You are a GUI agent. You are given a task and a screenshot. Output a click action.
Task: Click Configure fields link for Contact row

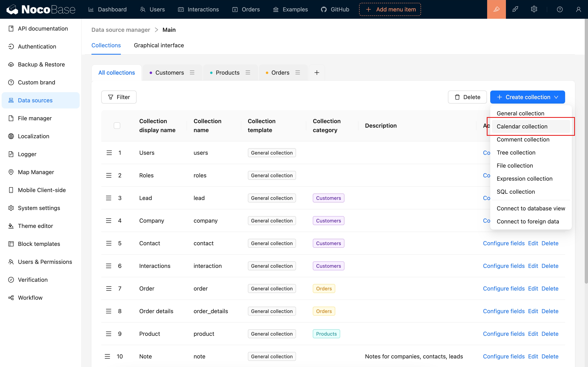[503, 243]
